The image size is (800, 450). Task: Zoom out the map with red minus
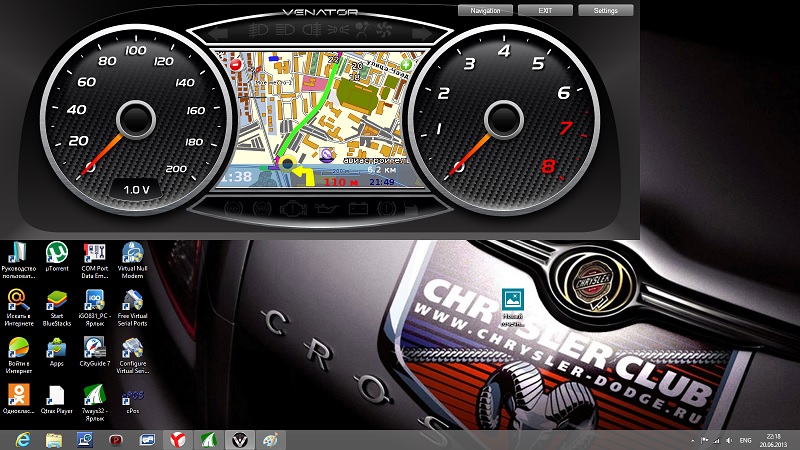pyautogui.click(x=235, y=65)
